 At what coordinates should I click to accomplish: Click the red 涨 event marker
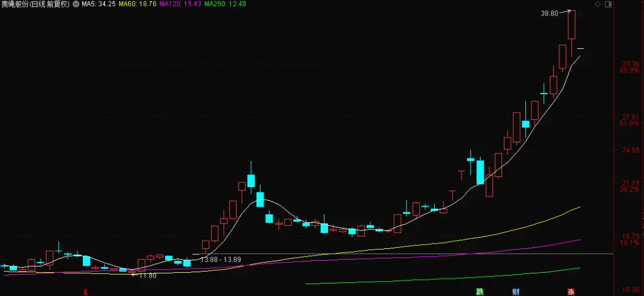tap(571, 292)
